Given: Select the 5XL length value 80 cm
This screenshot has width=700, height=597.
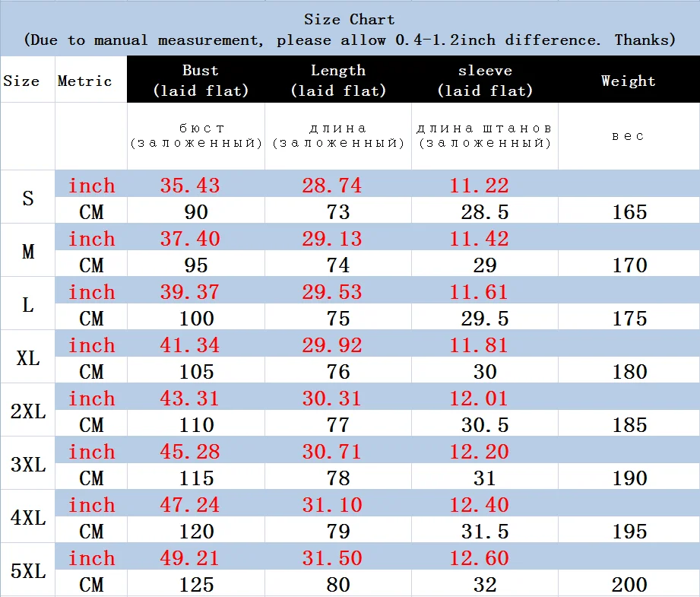Looking at the screenshot, I should (338, 585).
